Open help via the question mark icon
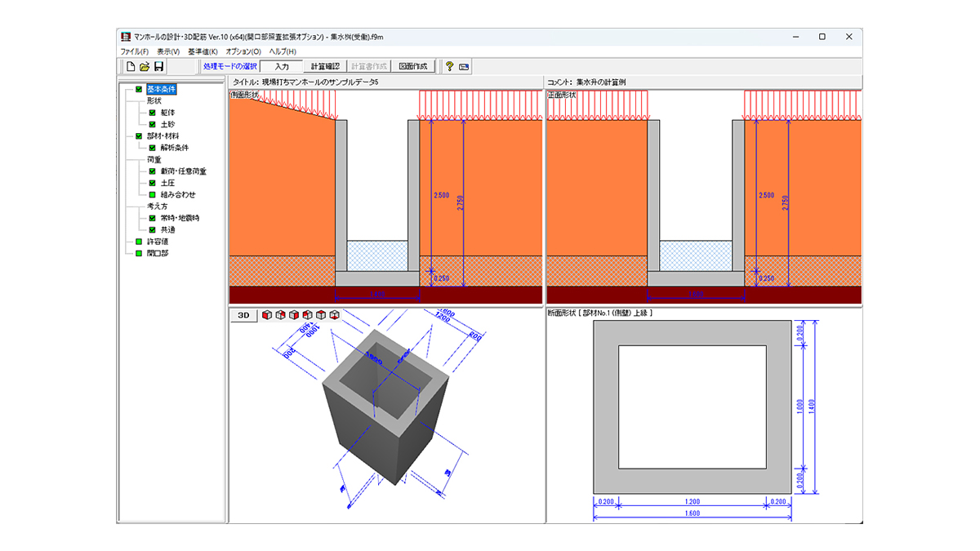This screenshot has height=551, width=980. 449,66
